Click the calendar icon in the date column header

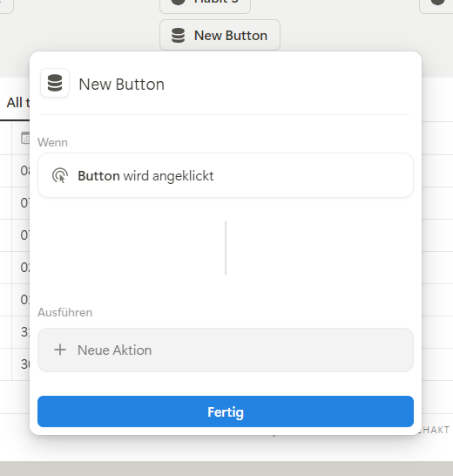coord(25,138)
